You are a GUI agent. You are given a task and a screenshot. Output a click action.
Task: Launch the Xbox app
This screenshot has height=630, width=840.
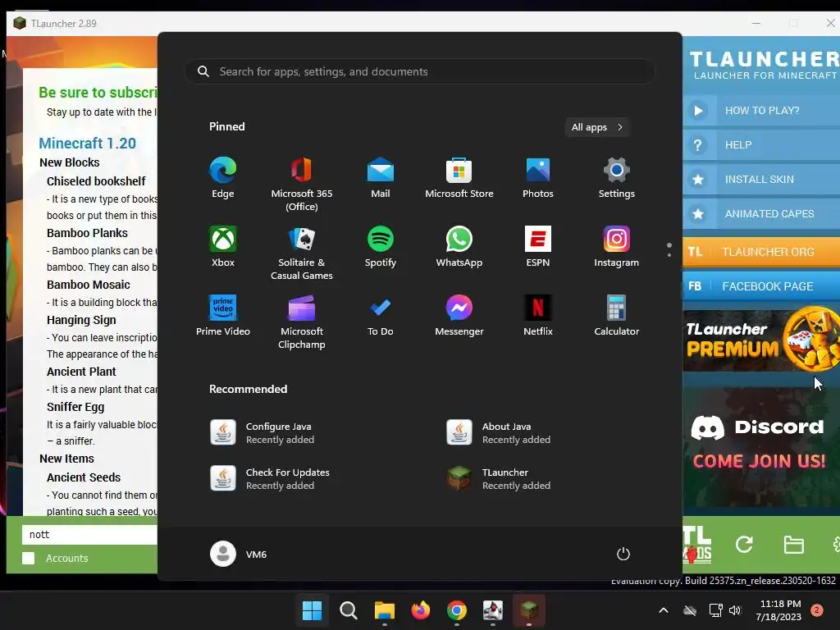pyautogui.click(x=223, y=246)
